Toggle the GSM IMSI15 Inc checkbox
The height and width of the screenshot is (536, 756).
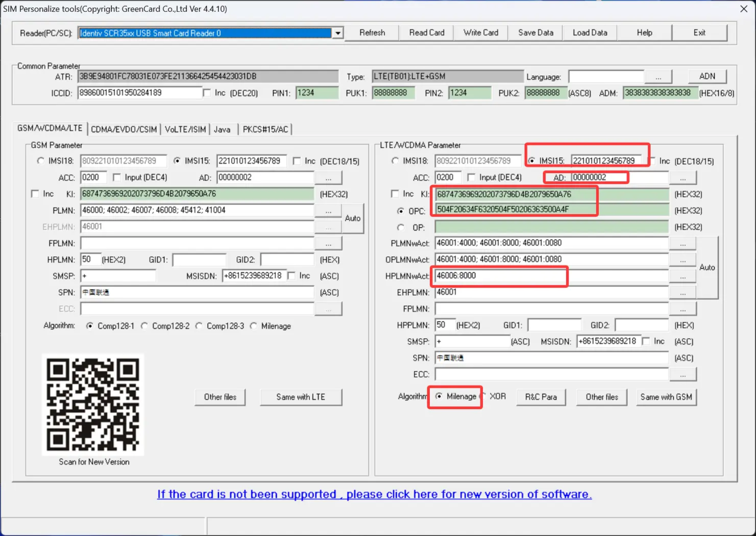pyautogui.click(x=297, y=161)
